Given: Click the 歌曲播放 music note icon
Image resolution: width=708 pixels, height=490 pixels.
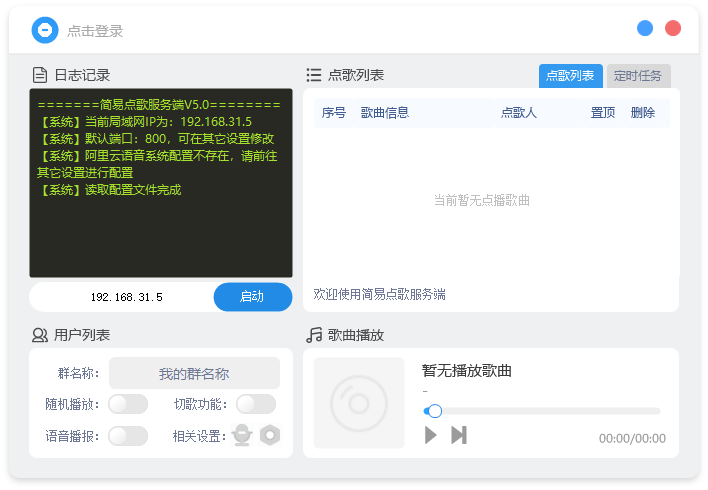Looking at the screenshot, I should (314, 335).
